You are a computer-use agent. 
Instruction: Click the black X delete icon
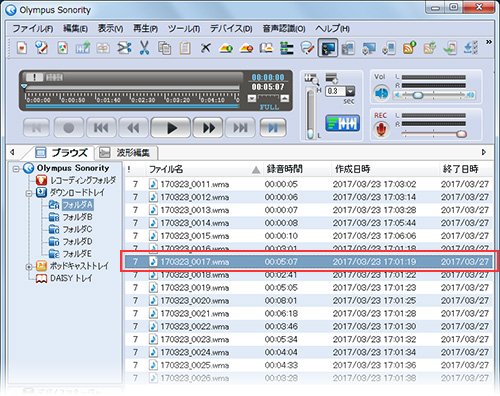pos(205,48)
